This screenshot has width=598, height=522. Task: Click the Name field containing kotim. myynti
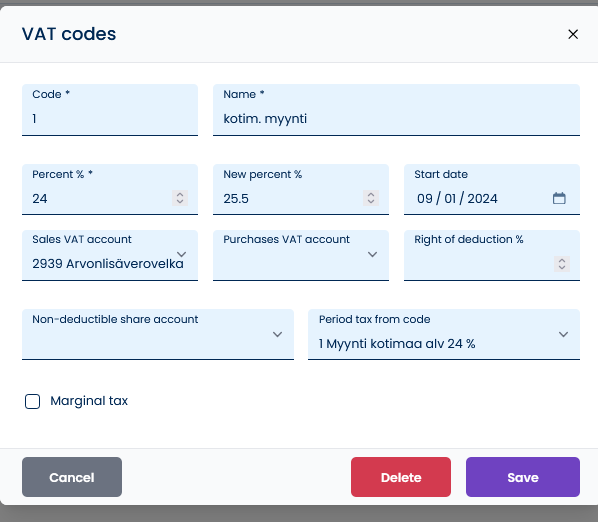[396, 110]
